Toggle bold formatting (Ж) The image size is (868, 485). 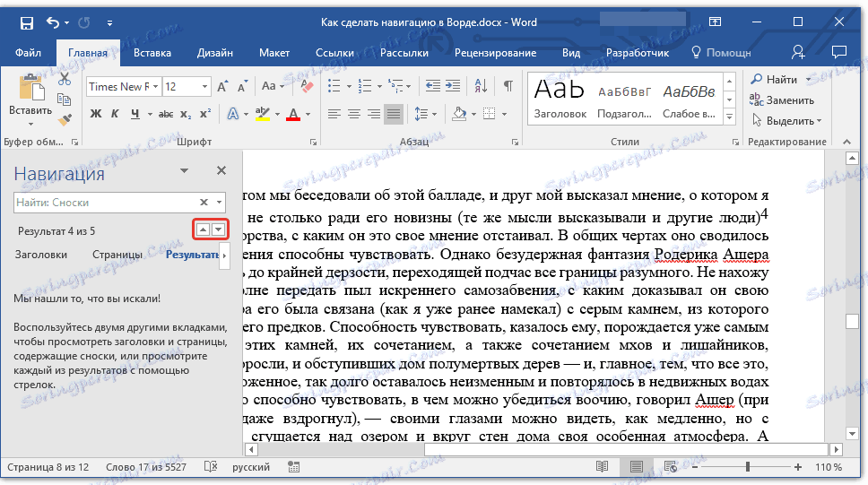pos(96,114)
